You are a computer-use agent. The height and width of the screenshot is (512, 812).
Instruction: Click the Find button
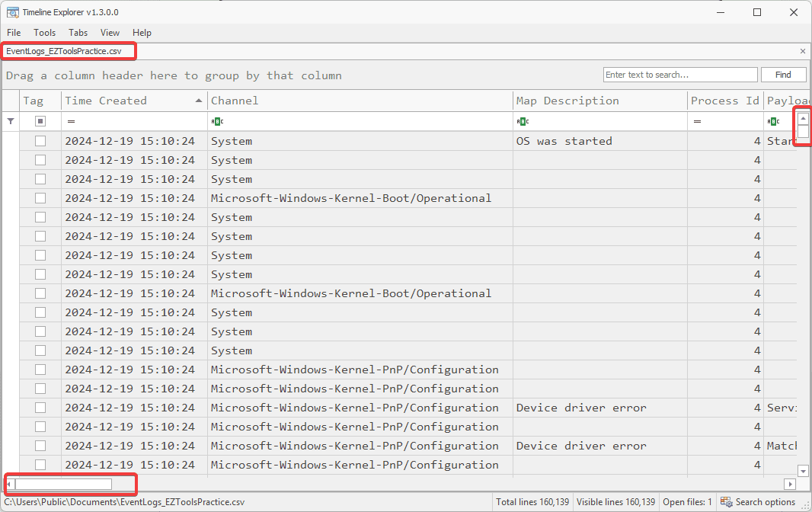click(x=783, y=75)
